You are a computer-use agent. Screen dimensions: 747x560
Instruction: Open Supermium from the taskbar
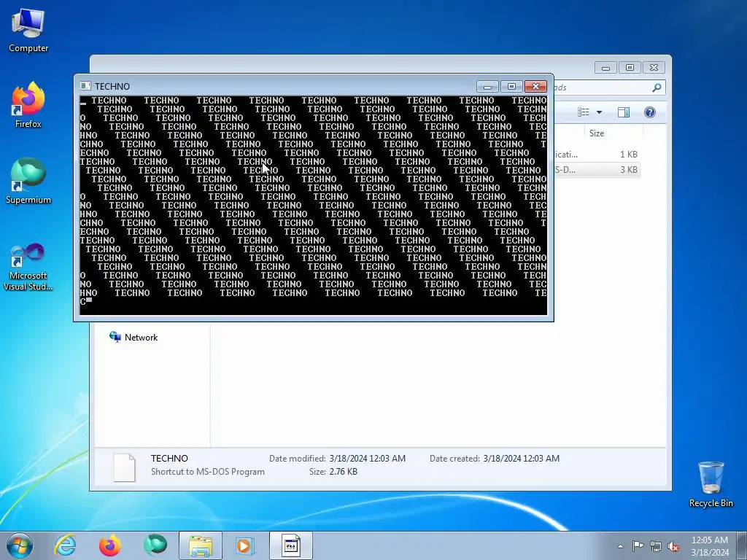155,545
